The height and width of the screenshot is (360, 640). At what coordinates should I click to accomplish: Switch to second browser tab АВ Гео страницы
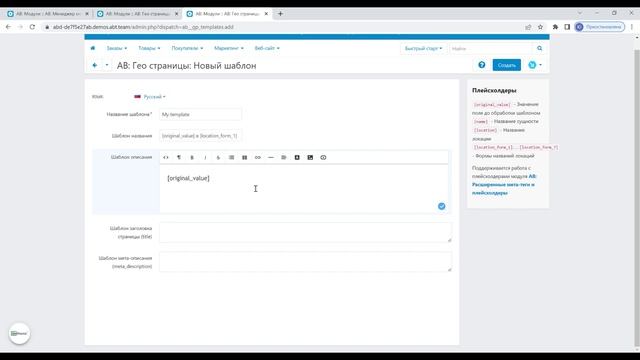click(137, 13)
